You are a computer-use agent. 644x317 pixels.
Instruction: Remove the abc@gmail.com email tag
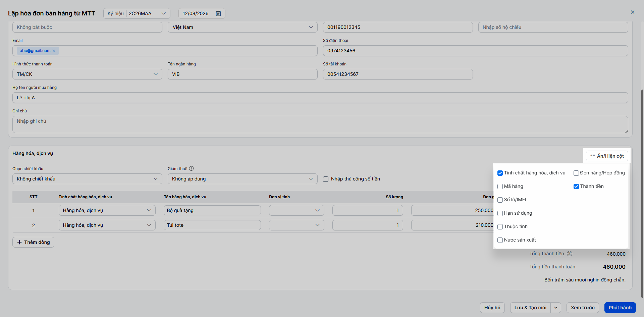click(x=54, y=51)
